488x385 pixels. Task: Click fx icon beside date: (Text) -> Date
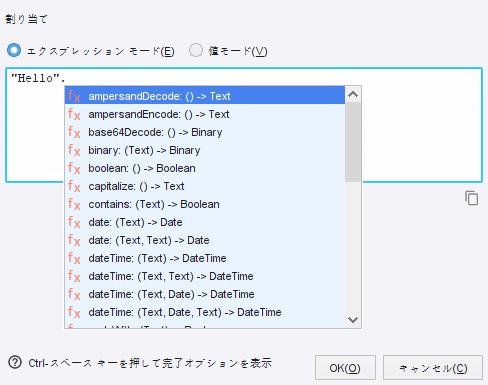click(74, 222)
